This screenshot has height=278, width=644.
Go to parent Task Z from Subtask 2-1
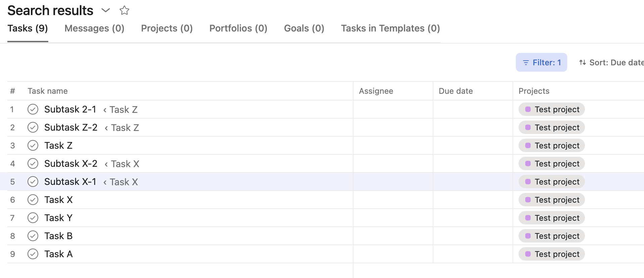point(123,110)
